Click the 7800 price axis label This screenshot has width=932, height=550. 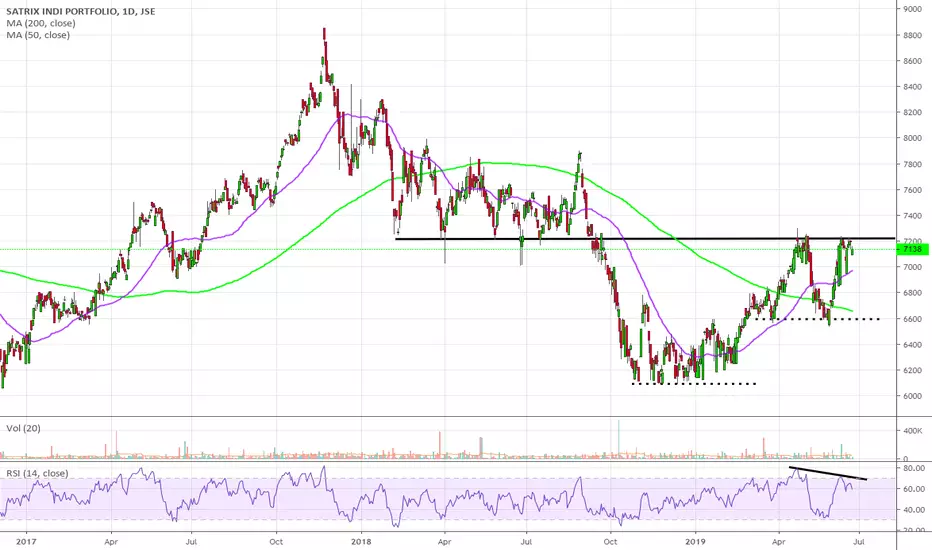click(912, 164)
